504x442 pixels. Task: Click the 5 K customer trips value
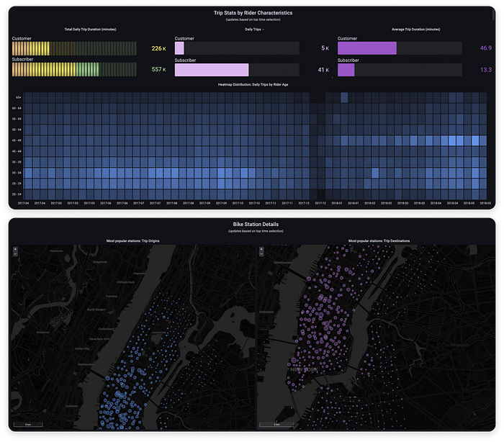coord(325,48)
